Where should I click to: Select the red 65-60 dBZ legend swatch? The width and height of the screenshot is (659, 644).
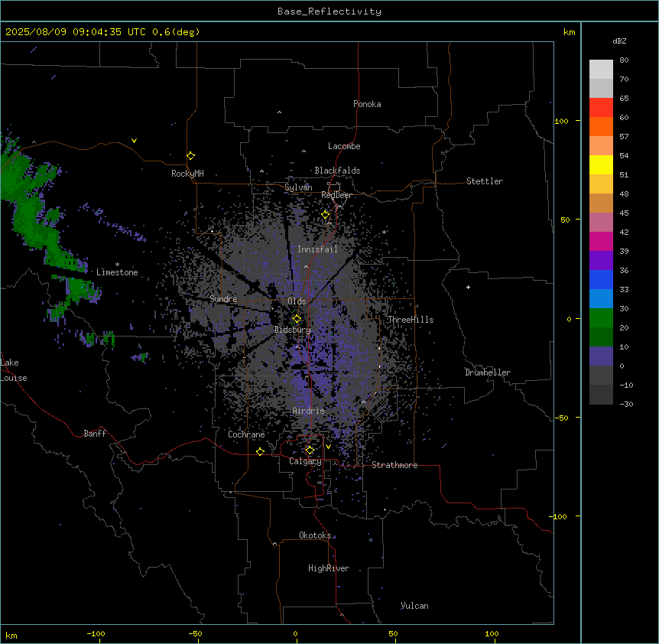[x=601, y=108]
